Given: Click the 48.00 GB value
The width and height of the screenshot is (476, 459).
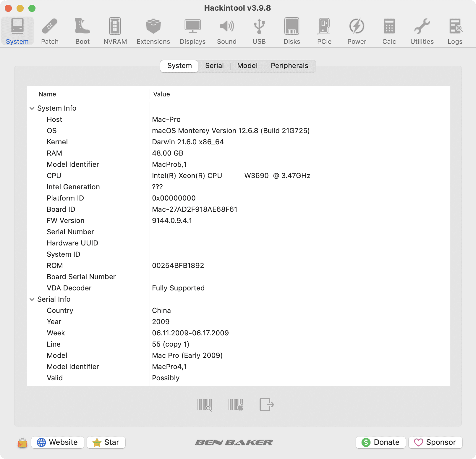Looking at the screenshot, I should pyautogui.click(x=168, y=153).
